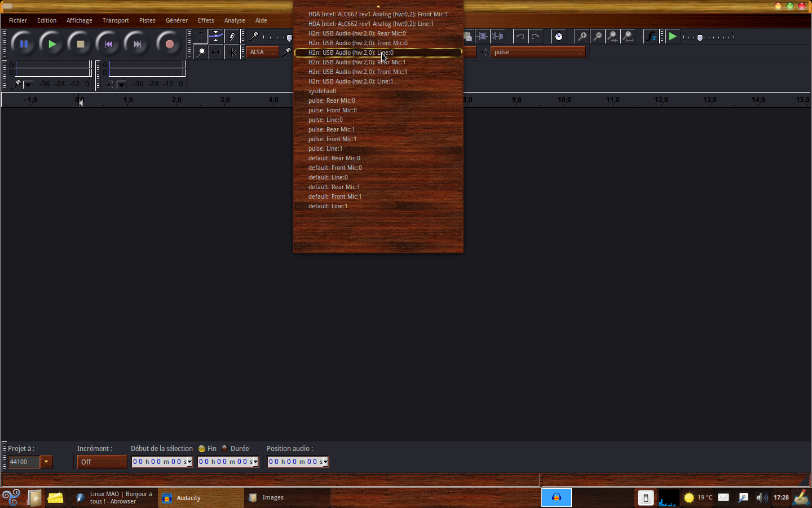Open the project rate 44100 dropdown arrow

(x=46, y=462)
